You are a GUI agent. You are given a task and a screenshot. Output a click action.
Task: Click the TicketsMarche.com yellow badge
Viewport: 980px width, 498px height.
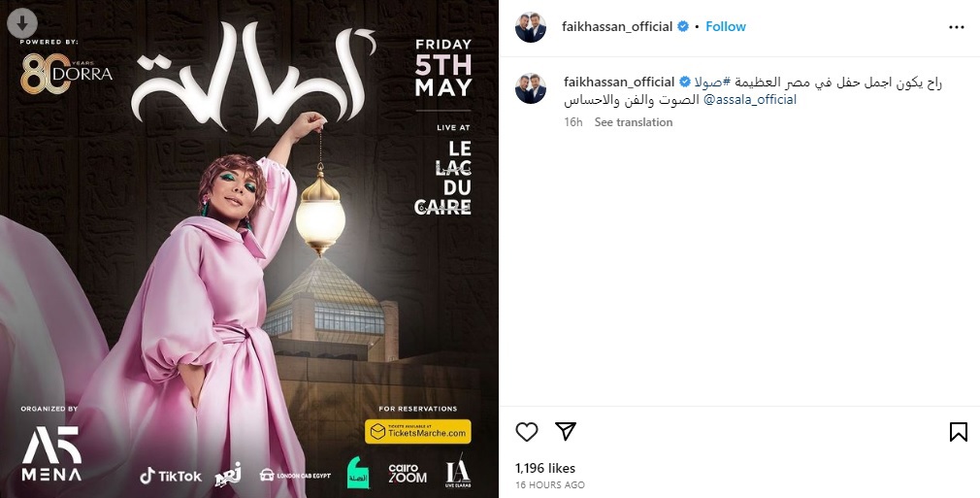pyautogui.click(x=417, y=432)
